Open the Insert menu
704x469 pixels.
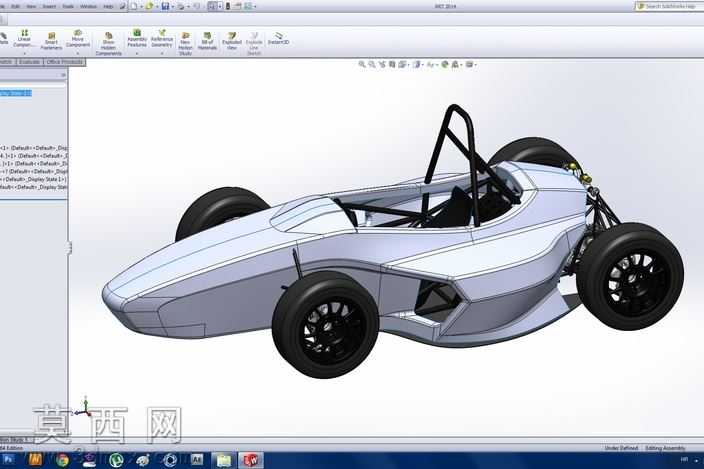coord(49,6)
